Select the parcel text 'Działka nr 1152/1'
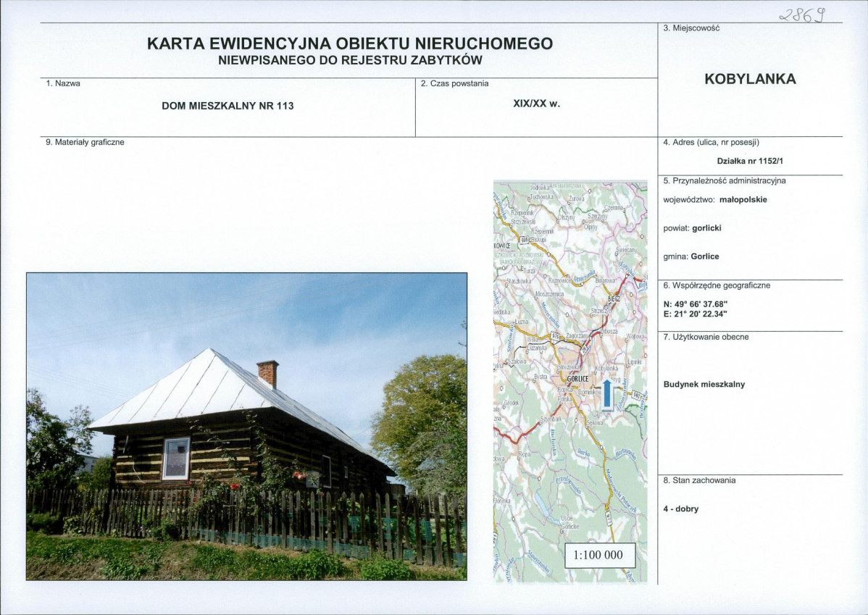Viewport: 868px width, 615px height. tap(749, 162)
